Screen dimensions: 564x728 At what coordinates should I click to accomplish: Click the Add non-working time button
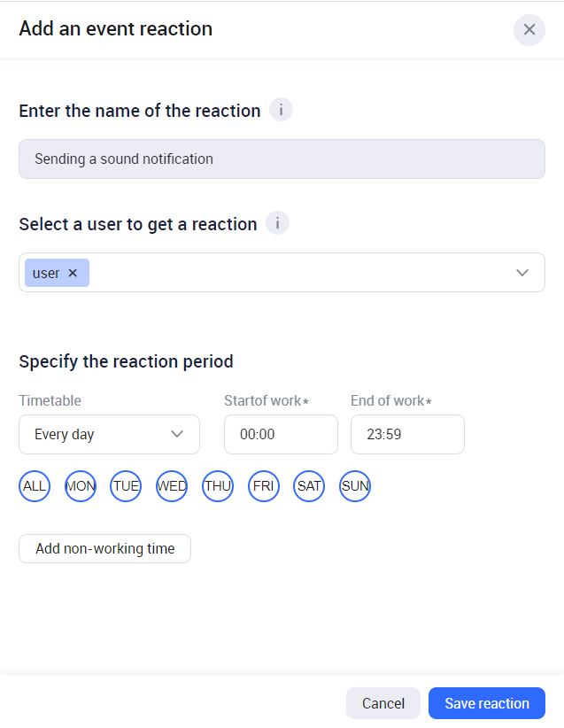point(104,549)
